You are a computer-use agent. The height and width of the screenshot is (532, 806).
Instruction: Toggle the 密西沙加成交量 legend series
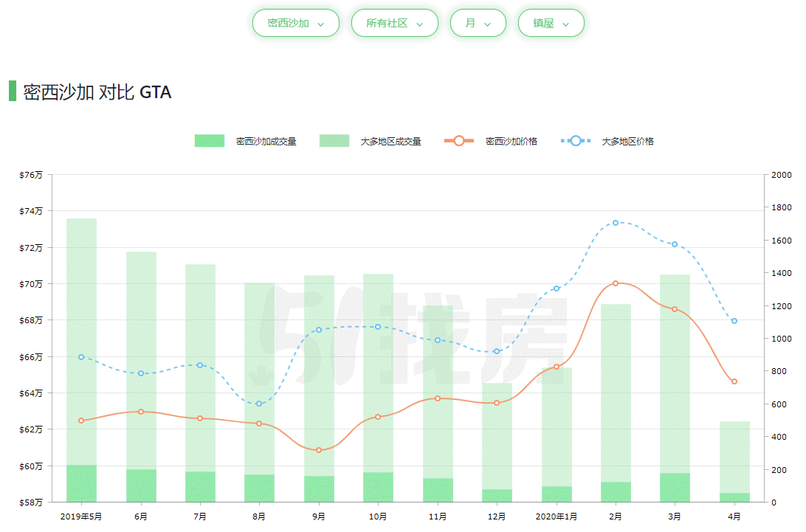(245, 141)
